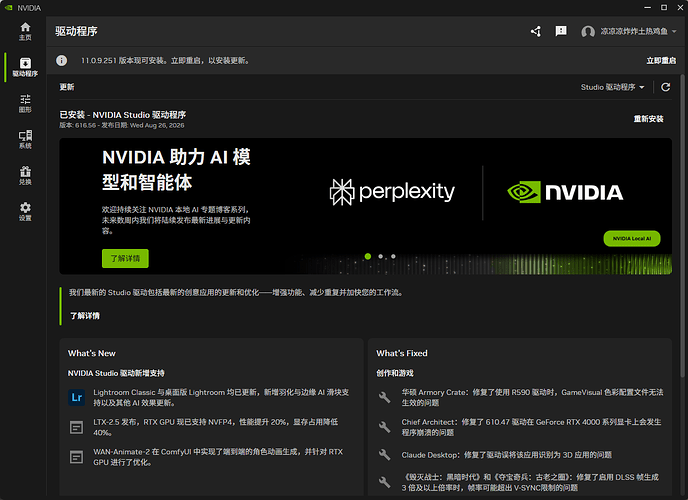Open the 了解详情 link below Studio description
The width and height of the screenshot is (688, 500).
pyautogui.click(x=85, y=316)
